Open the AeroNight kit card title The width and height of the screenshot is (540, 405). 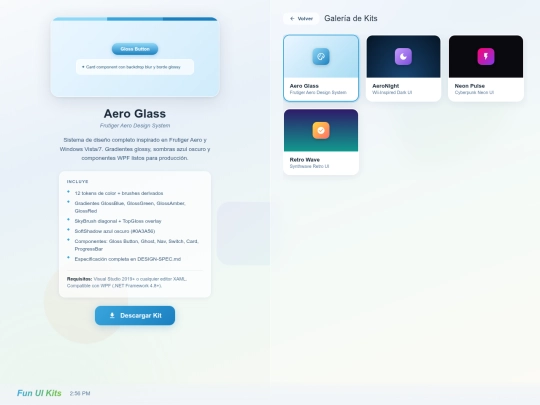(x=386, y=86)
